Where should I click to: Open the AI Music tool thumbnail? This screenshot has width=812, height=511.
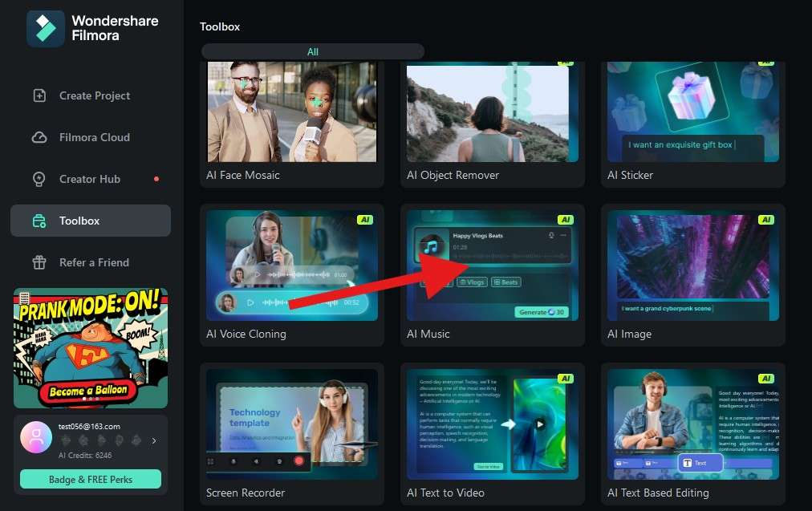(493, 266)
